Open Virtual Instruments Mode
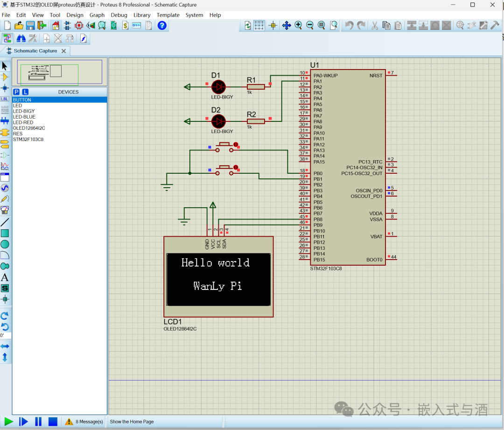This screenshot has height=430, width=504. pyautogui.click(x=6, y=211)
